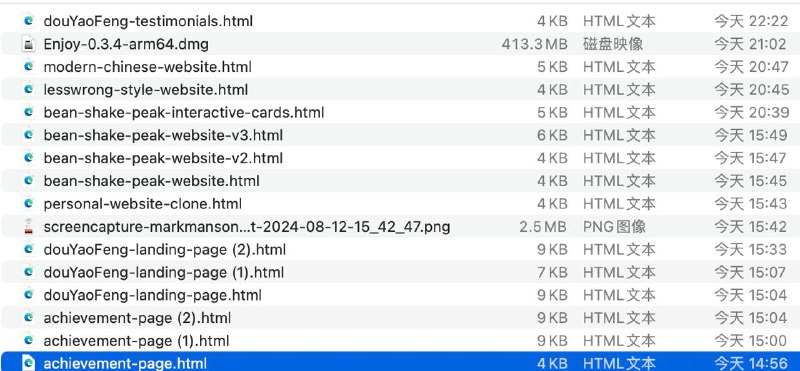Screen dimensions: 800x371
Task: Select achievement-page (2).html
Action: (x=400, y=317)
